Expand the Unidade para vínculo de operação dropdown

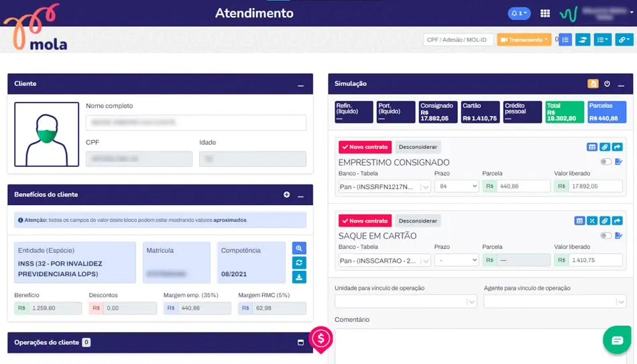pyautogui.click(x=405, y=302)
